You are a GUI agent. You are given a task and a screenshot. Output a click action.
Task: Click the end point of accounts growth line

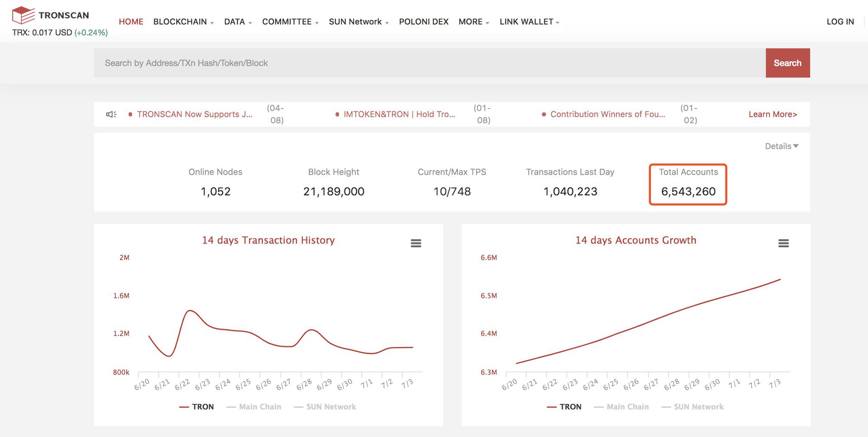(x=780, y=280)
